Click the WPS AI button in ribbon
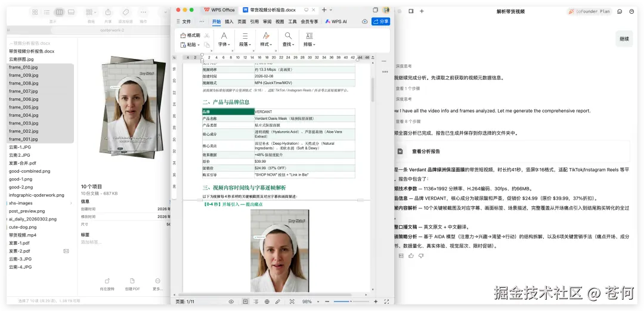The height and width of the screenshot is (311, 644). coord(337,21)
